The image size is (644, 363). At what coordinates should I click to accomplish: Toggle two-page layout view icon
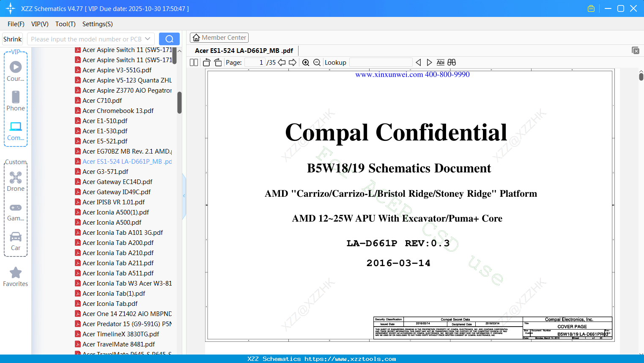(x=194, y=63)
